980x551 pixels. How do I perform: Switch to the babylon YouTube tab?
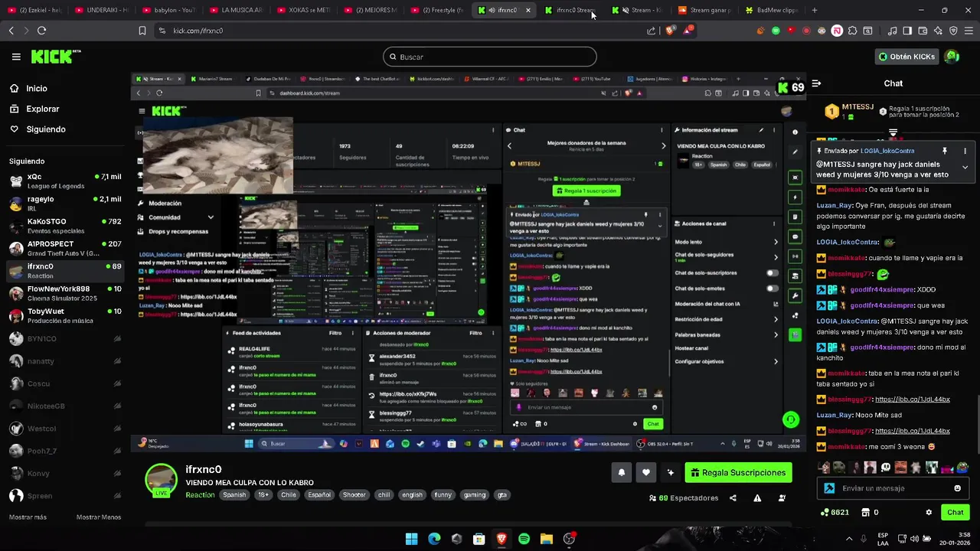click(x=169, y=10)
